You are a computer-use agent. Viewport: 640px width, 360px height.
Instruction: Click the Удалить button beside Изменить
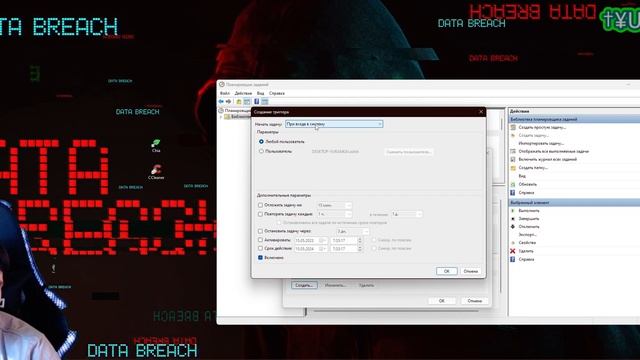tap(367, 285)
